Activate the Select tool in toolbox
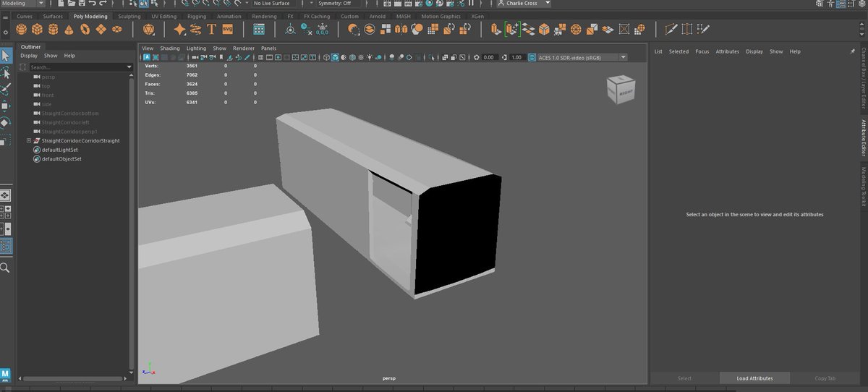 point(5,56)
